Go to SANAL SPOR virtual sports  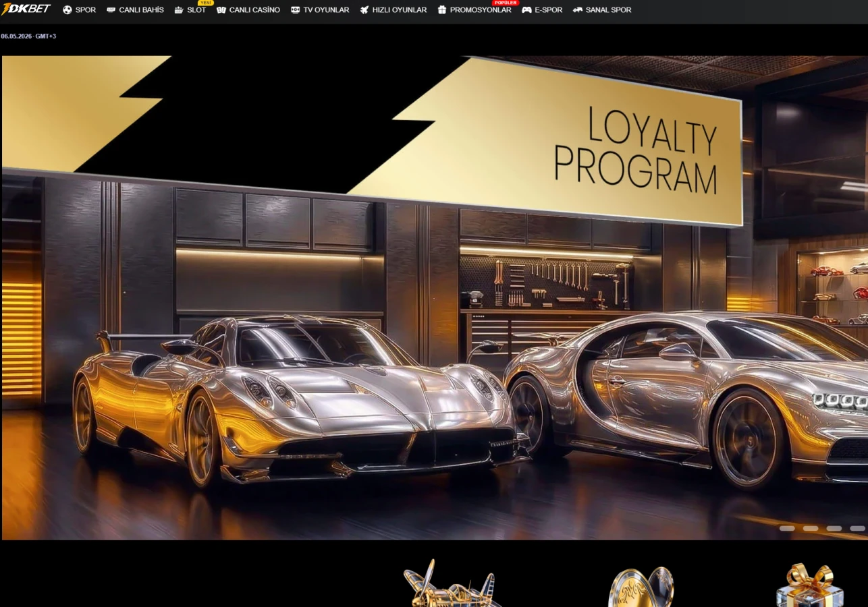point(602,10)
